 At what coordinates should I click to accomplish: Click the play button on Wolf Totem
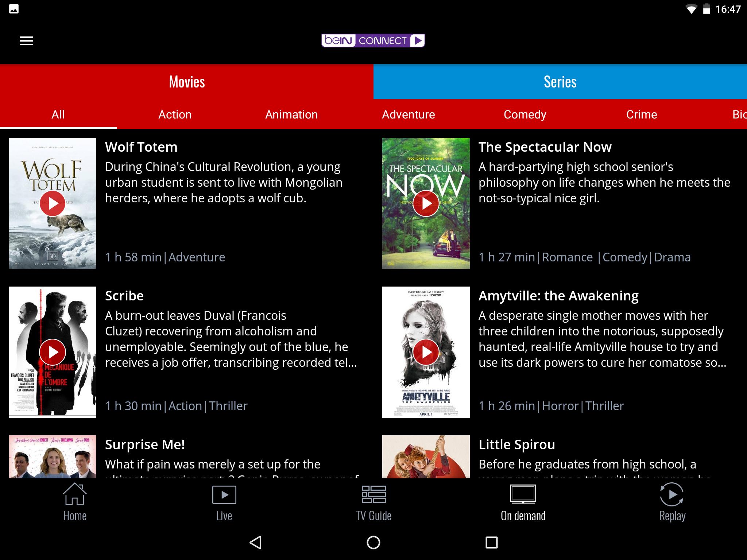53,203
